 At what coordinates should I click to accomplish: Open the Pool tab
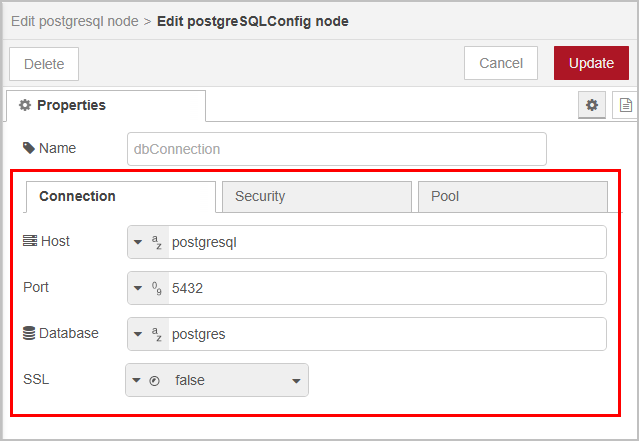pos(512,196)
